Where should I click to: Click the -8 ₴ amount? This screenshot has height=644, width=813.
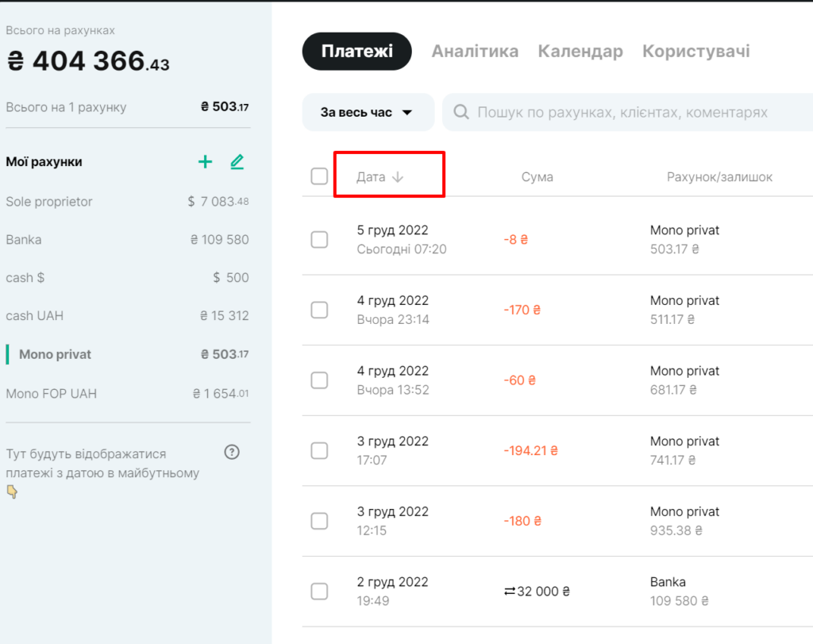(515, 240)
